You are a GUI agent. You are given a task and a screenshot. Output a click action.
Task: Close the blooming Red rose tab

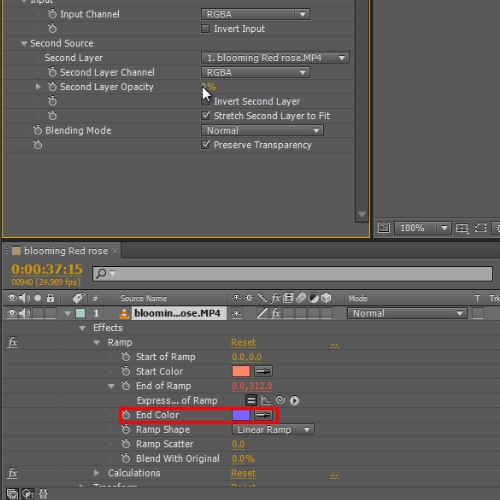[115, 250]
